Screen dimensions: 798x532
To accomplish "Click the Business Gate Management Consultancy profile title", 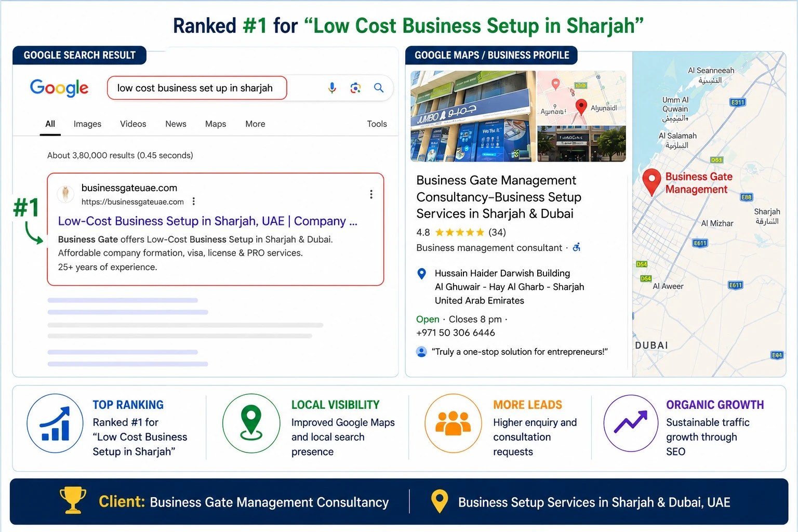I will 499,197.
